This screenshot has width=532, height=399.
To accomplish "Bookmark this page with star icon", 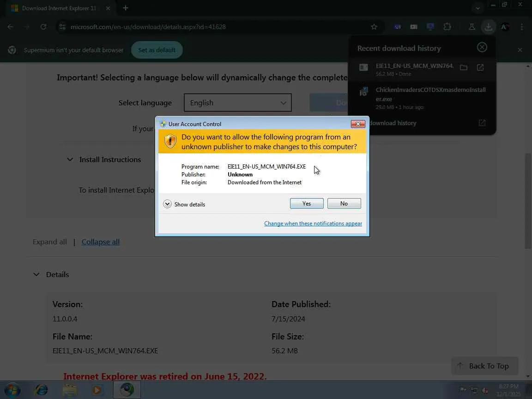I will pyautogui.click(x=374, y=27).
